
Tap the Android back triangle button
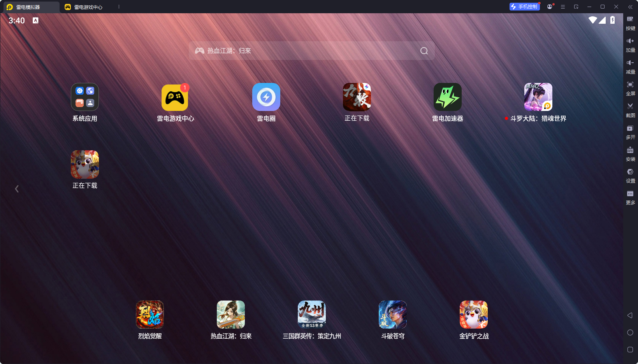pyautogui.click(x=630, y=315)
